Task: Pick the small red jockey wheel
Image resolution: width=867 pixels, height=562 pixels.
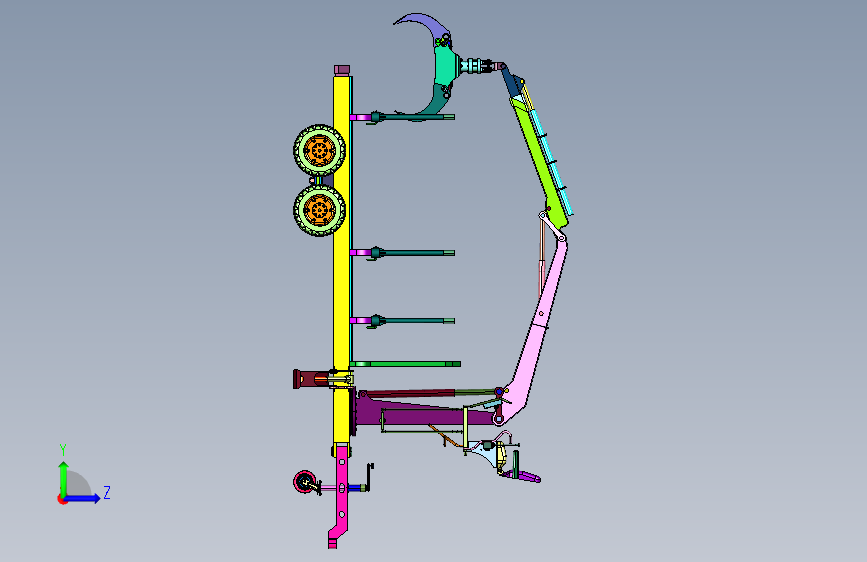Action: [304, 482]
